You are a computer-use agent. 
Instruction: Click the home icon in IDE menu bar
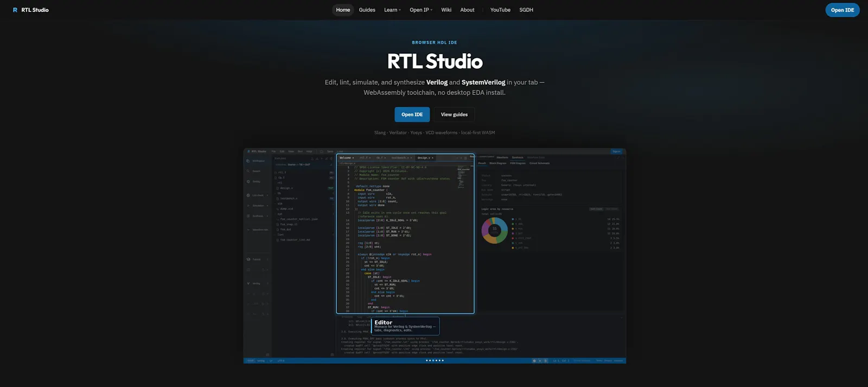click(x=322, y=151)
